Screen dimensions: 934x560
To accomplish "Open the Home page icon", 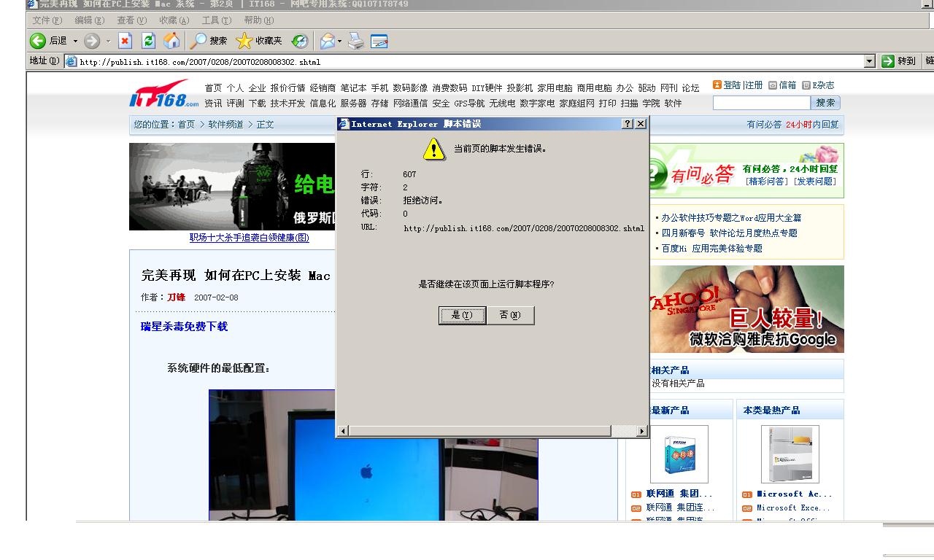I will (x=171, y=41).
